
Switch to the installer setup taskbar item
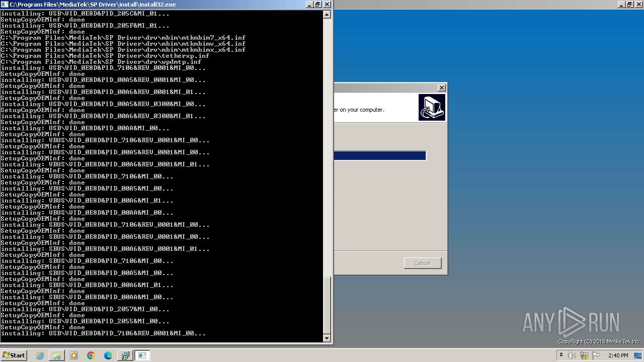click(125, 355)
